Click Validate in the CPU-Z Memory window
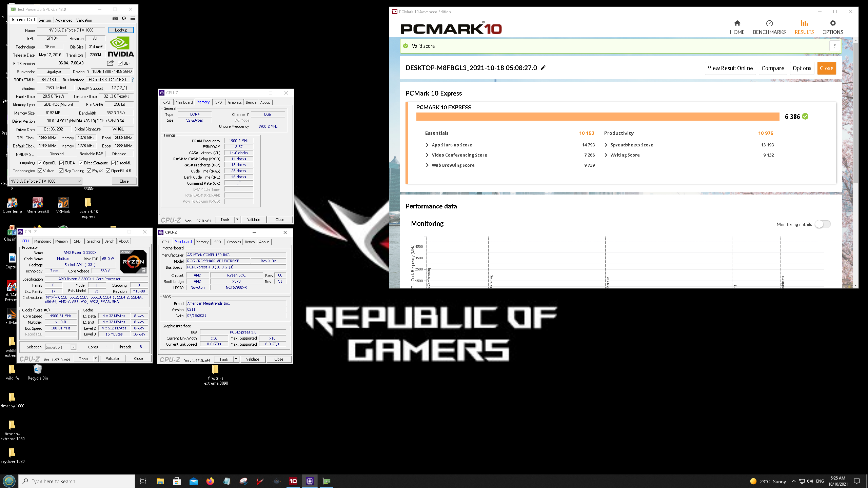The height and width of the screenshot is (488, 868). [254, 220]
